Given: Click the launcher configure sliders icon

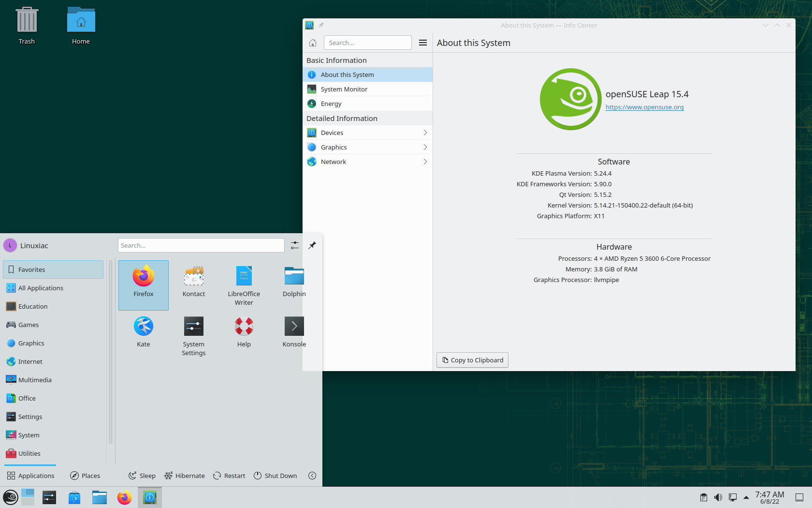Looking at the screenshot, I should pos(295,245).
